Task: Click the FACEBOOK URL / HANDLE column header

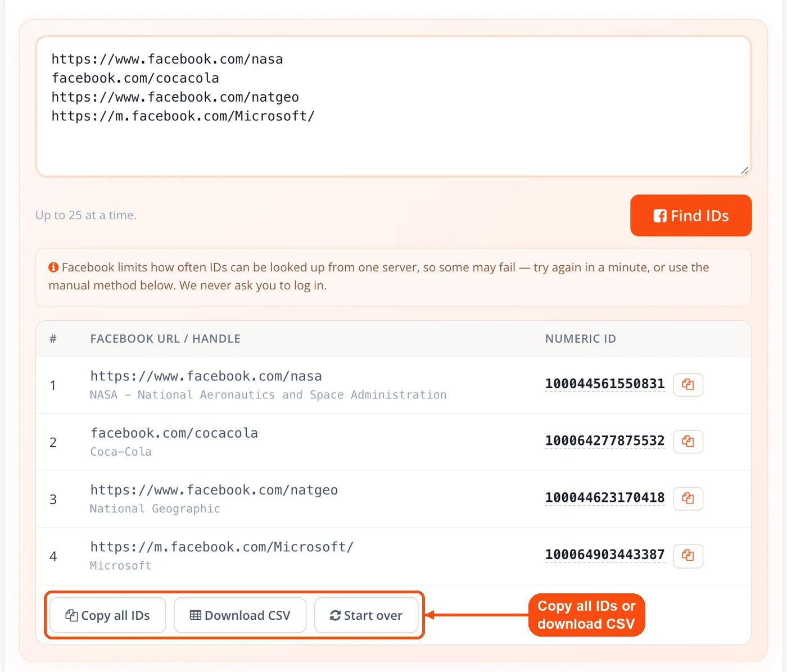Action: tap(165, 339)
